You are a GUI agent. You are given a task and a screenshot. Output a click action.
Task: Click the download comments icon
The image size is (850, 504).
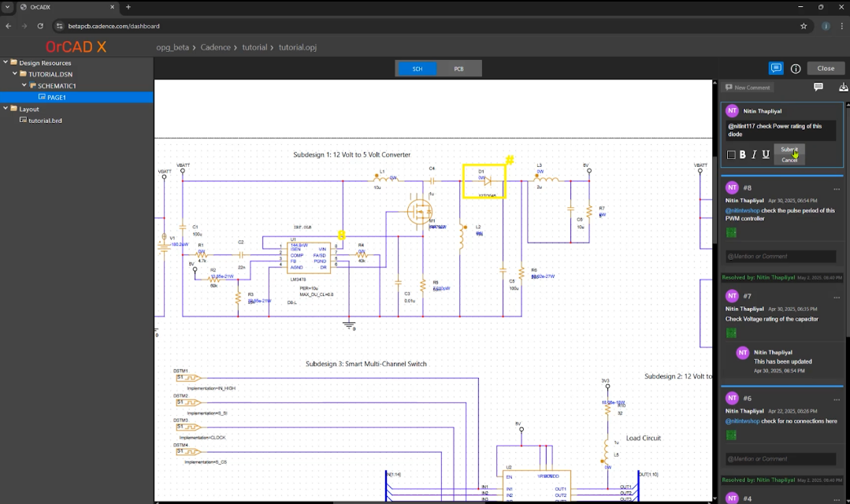click(x=844, y=87)
